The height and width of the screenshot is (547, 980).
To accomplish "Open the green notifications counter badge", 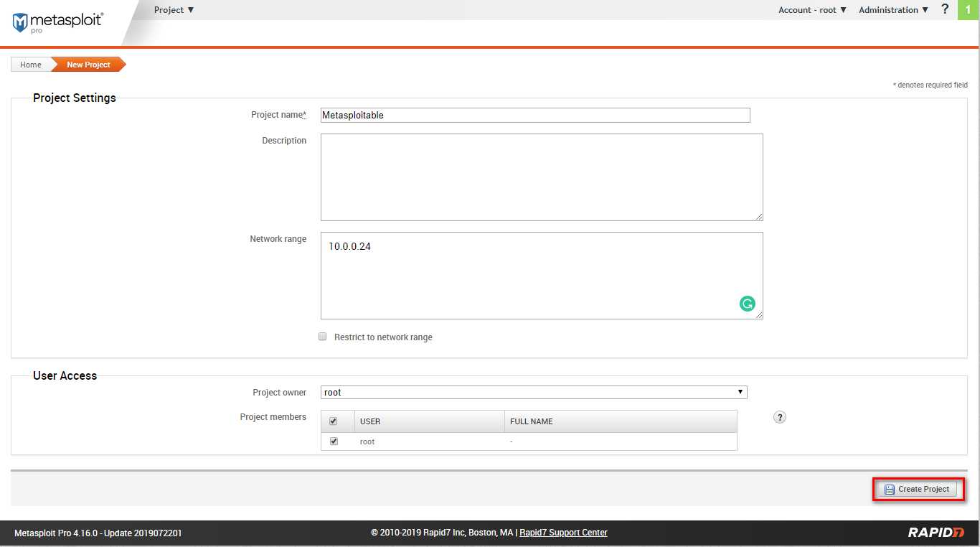I will tap(968, 10).
